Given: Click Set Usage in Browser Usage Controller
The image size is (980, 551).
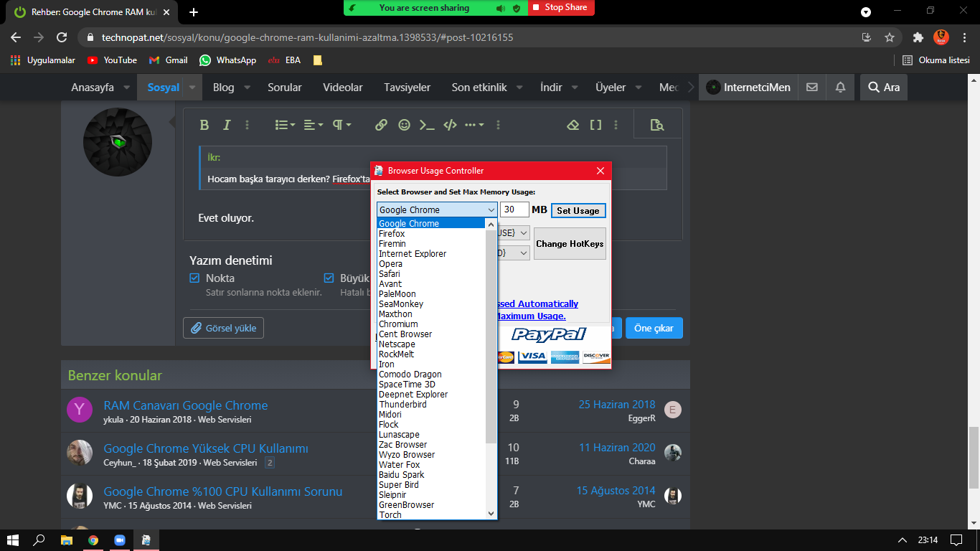Looking at the screenshot, I should (578, 210).
